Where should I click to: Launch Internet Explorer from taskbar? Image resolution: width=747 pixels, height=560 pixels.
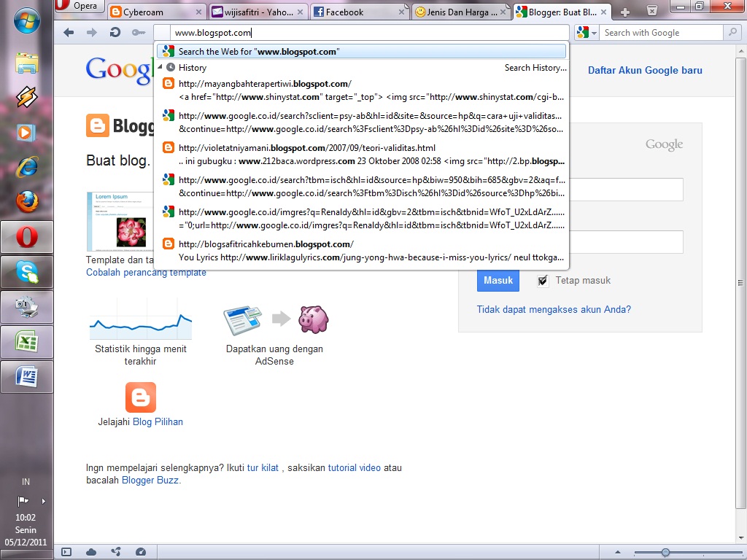(x=27, y=167)
